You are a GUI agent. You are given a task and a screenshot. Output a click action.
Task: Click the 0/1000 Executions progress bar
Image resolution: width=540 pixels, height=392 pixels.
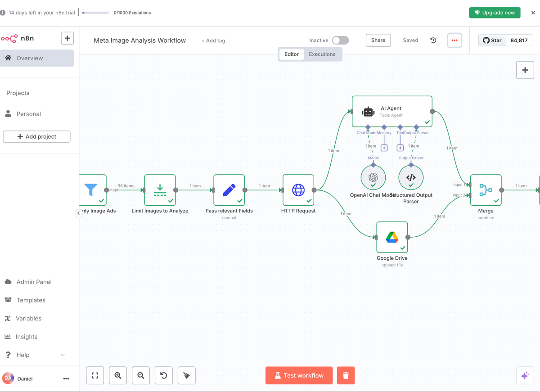(x=95, y=13)
